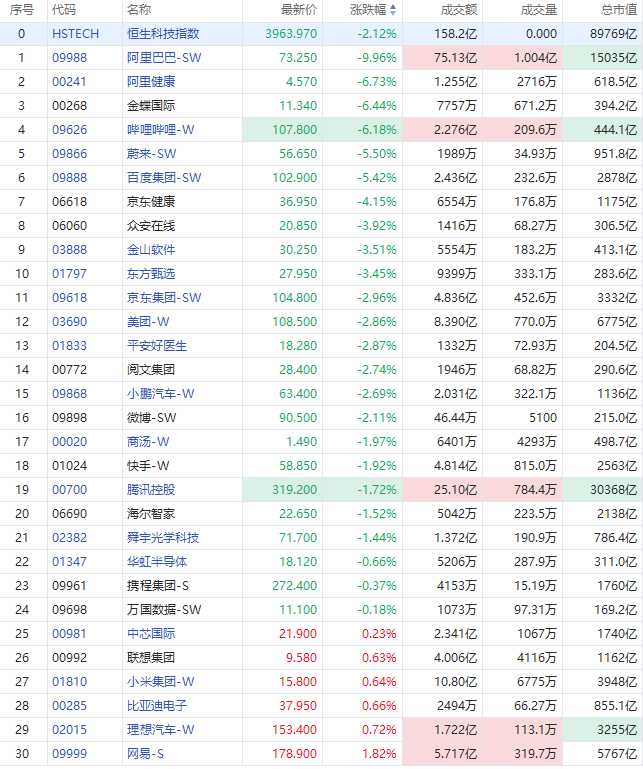Select the 联想集团 row name cell

pos(151,658)
